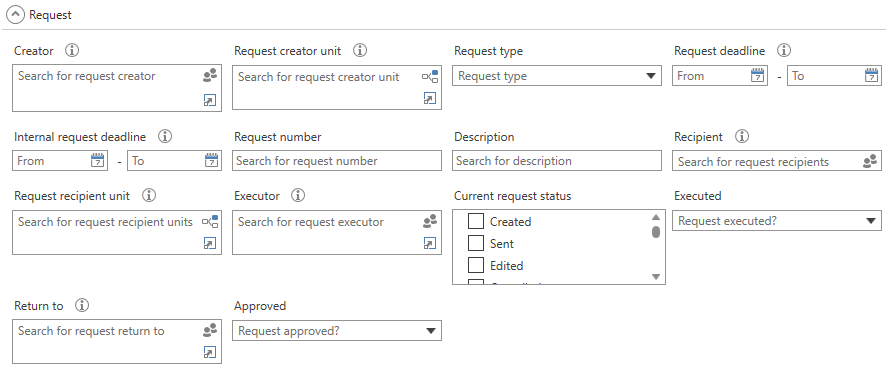The image size is (886, 370).
Task: Click the Executed label
Action: [698, 196]
